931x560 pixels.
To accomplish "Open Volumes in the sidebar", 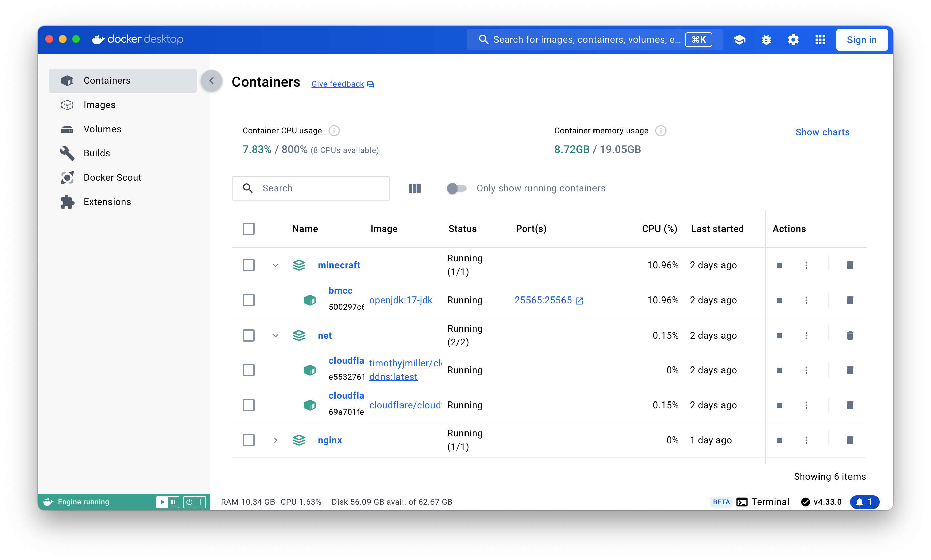I will coord(122,129).
